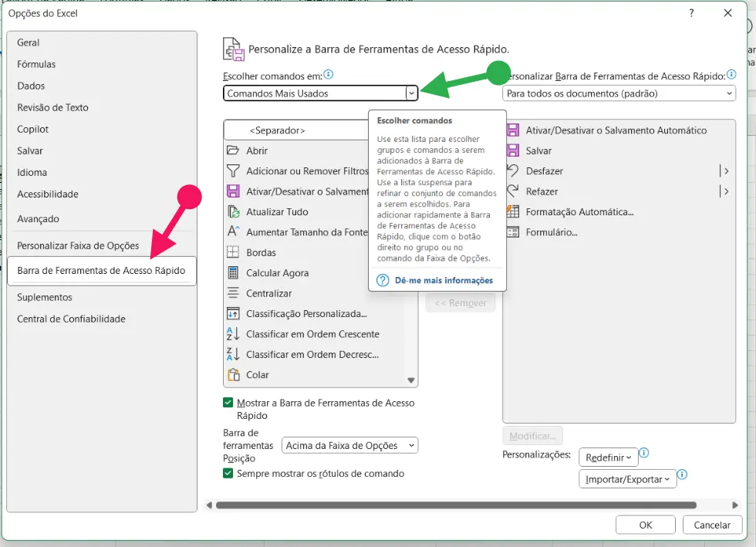Click the Classificação Personalizada icon
This screenshot has width=756, height=547.
(233, 313)
